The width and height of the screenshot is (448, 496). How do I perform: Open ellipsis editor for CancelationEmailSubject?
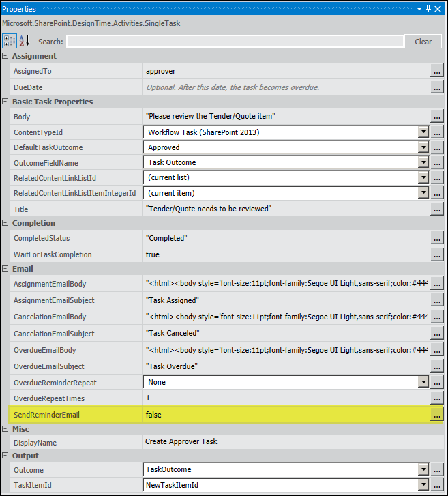click(x=437, y=333)
